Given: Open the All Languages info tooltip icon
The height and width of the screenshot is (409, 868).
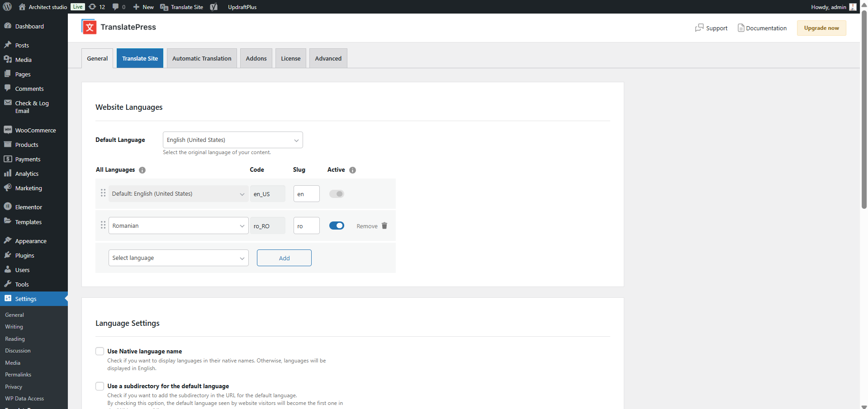Looking at the screenshot, I should pos(142,170).
